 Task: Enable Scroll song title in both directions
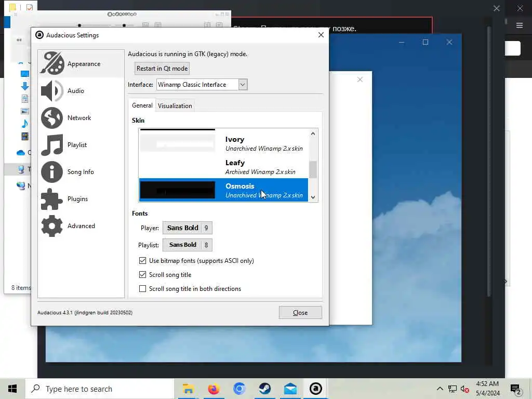tap(142, 289)
